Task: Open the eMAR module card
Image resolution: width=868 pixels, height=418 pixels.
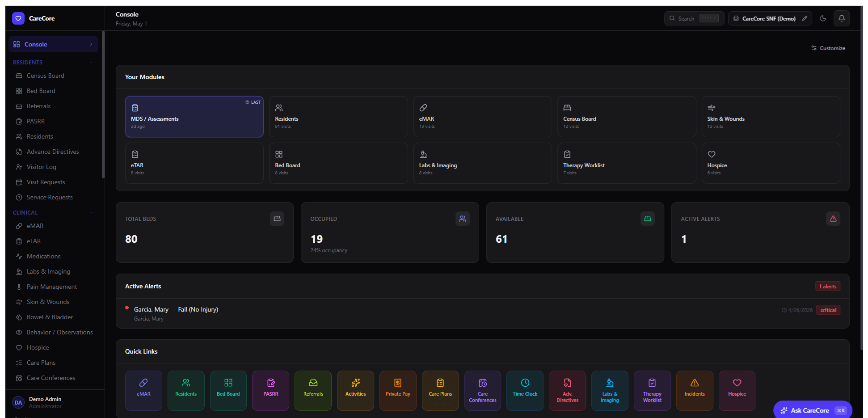Action: (483, 117)
